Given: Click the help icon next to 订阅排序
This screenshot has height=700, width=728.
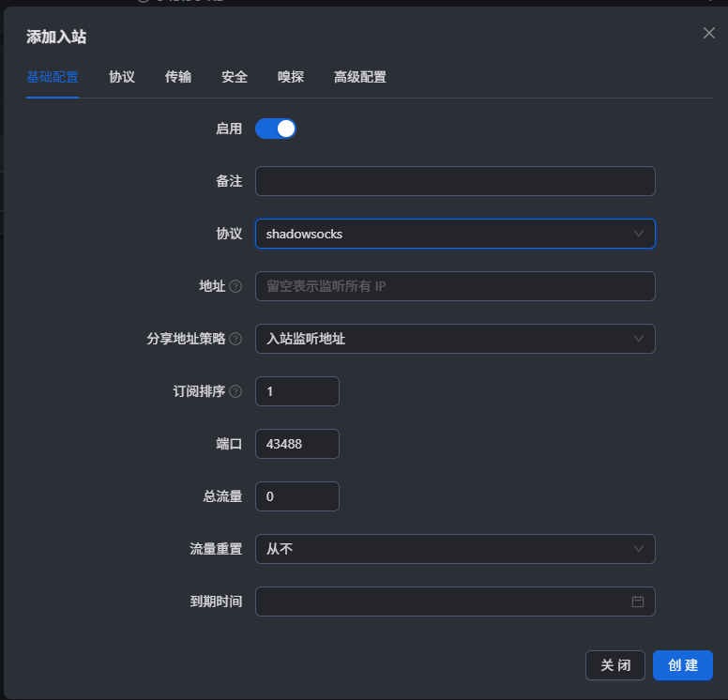Looking at the screenshot, I should [235, 391].
